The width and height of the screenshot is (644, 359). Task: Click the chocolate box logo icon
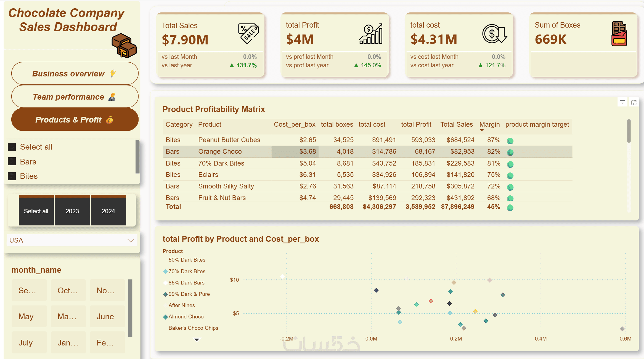pyautogui.click(x=124, y=46)
